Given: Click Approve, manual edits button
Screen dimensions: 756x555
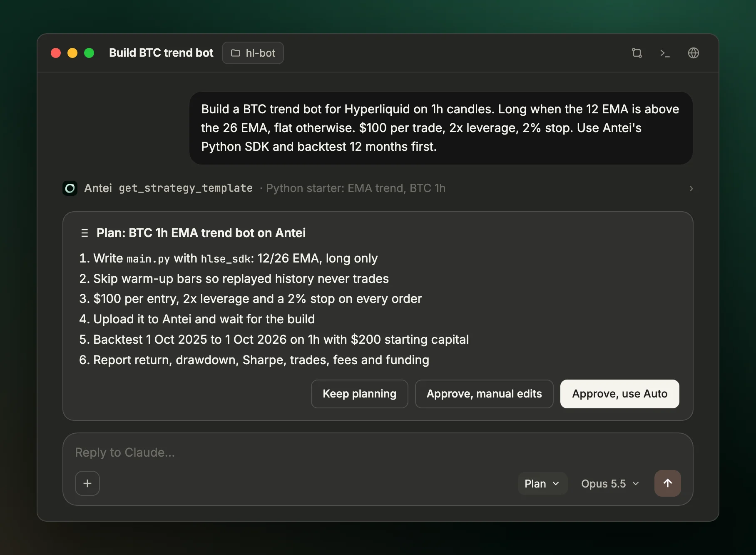Looking at the screenshot, I should (x=484, y=394).
